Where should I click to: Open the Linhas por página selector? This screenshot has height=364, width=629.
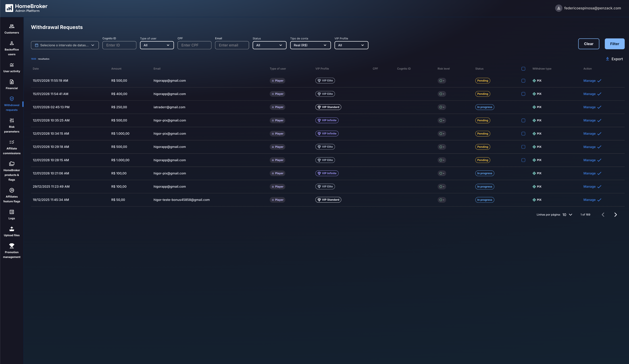(567, 214)
